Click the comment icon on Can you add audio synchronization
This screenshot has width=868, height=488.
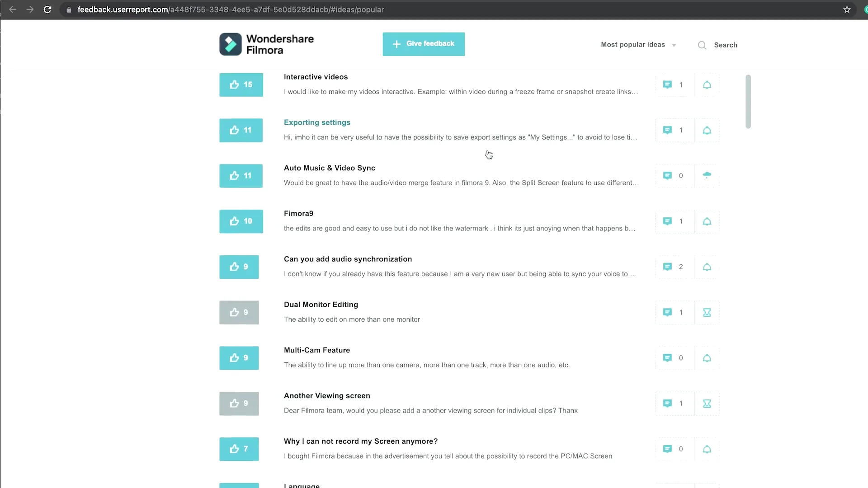[x=668, y=266]
